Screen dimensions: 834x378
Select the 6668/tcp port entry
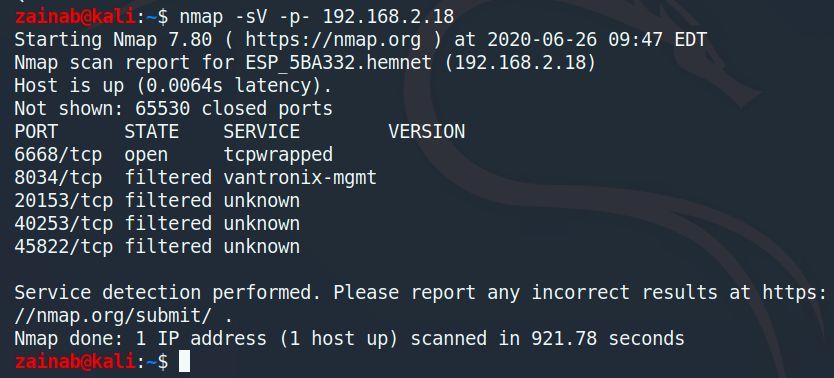(x=57, y=155)
